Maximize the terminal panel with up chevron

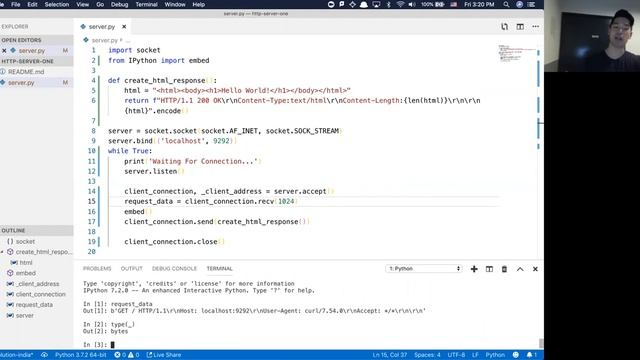(x=520, y=269)
